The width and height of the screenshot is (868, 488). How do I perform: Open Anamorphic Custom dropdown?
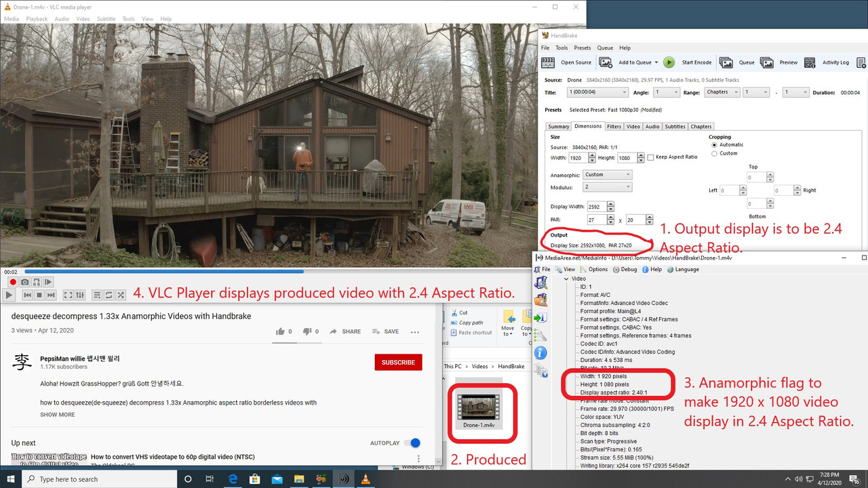tap(607, 175)
